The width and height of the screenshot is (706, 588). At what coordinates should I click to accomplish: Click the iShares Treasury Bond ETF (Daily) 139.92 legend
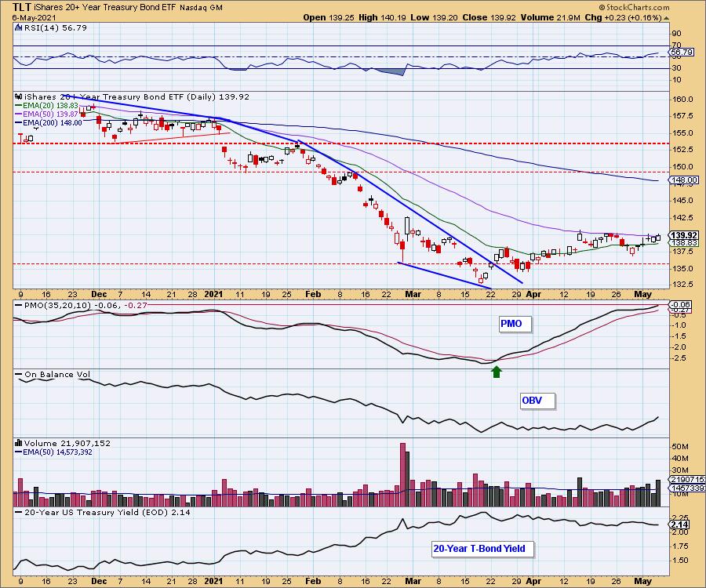pos(136,96)
